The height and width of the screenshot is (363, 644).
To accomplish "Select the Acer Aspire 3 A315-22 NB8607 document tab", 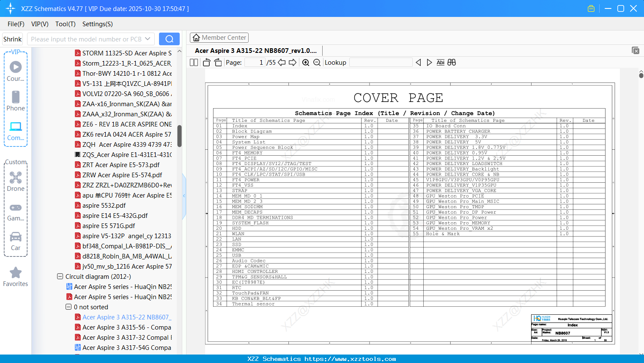I will [256, 51].
